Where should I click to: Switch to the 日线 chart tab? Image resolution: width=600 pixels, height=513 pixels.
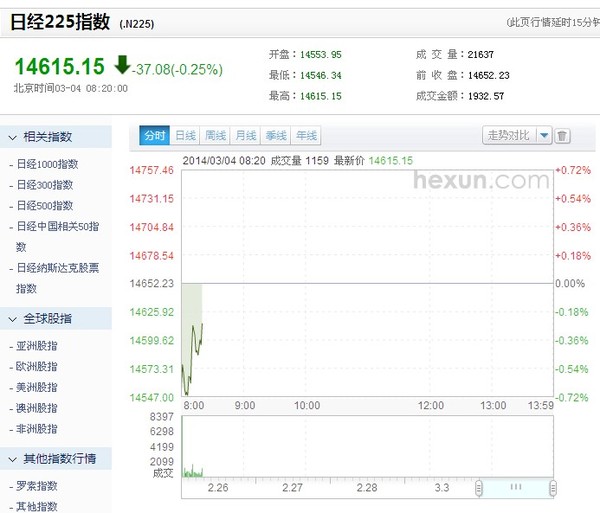[x=186, y=136]
